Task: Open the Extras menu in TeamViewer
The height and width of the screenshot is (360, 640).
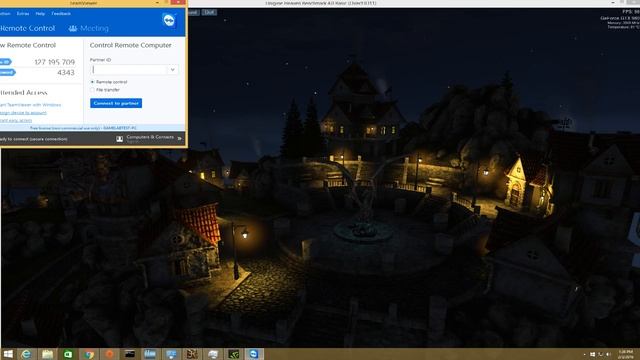Action: pos(23,13)
